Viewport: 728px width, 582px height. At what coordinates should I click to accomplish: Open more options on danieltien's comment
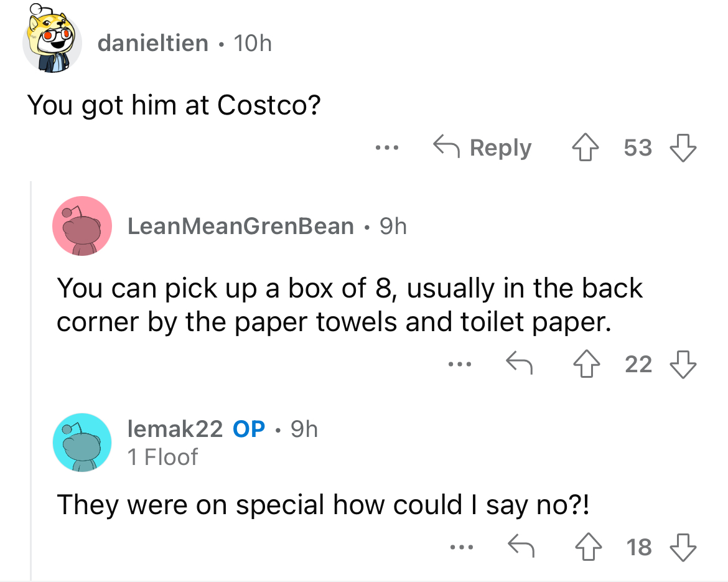point(387,148)
